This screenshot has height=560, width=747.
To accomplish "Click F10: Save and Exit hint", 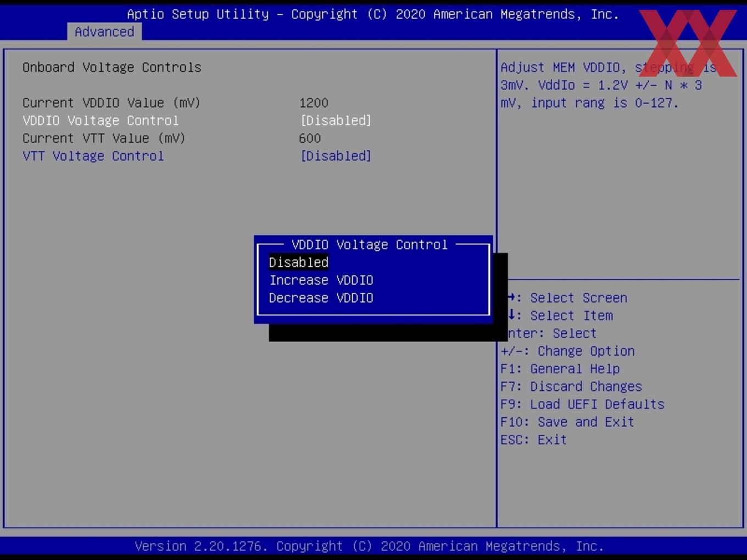I will coord(567,422).
